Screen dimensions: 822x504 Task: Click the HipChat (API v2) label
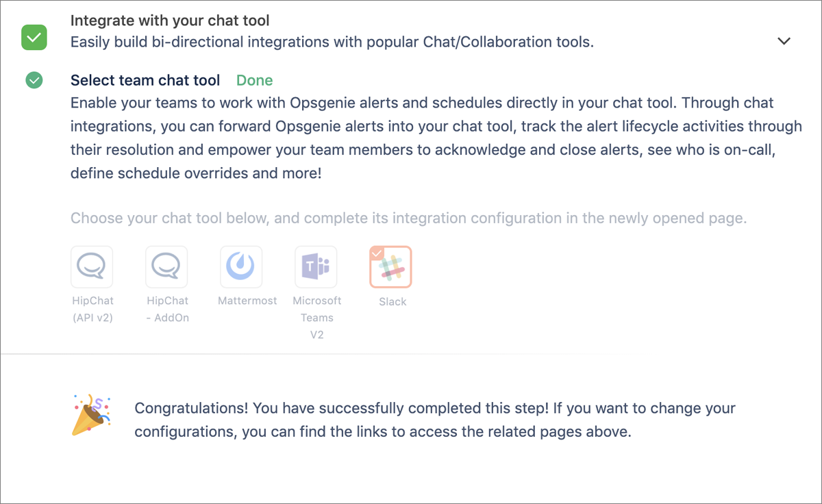pos(92,309)
